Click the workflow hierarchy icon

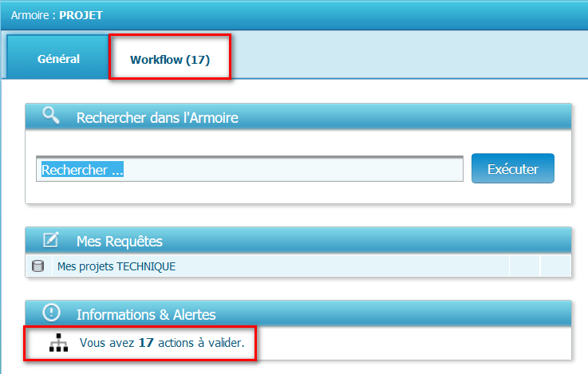(x=59, y=344)
